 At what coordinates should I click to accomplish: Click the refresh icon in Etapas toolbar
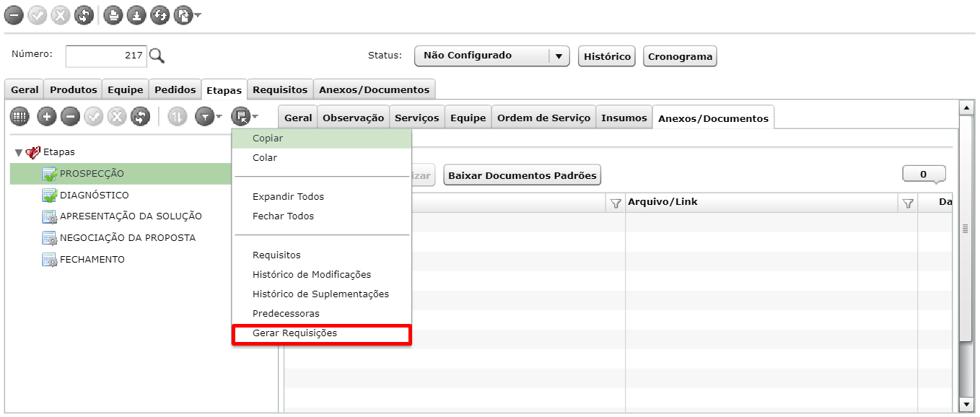point(140,116)
